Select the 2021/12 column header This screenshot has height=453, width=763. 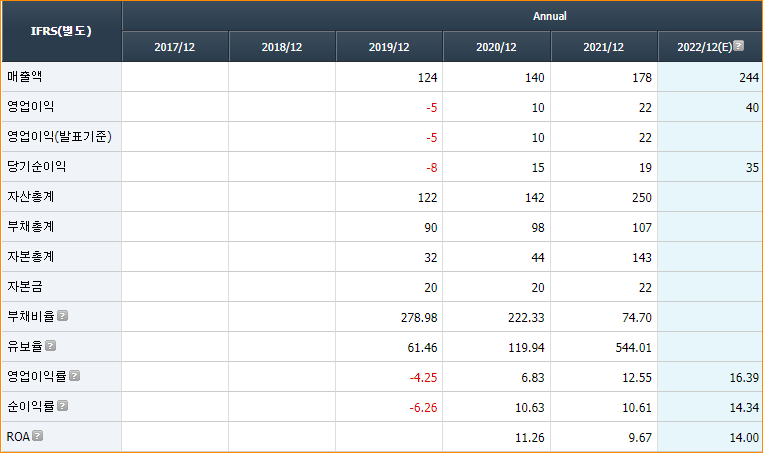603,47
